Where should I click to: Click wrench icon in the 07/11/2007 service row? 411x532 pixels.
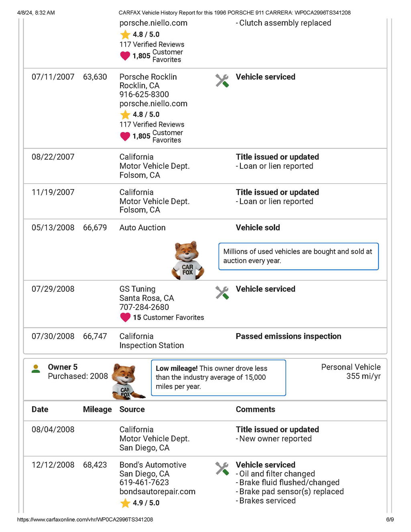[x=222, y=81]
